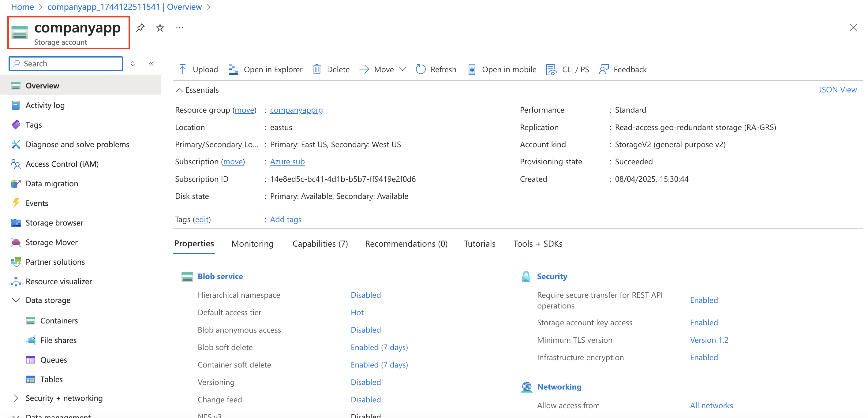The width and height of the screenshot is (868, 418).
Task: Toggle expand/collapse all sidebar groups
Action: pos(133,64)
